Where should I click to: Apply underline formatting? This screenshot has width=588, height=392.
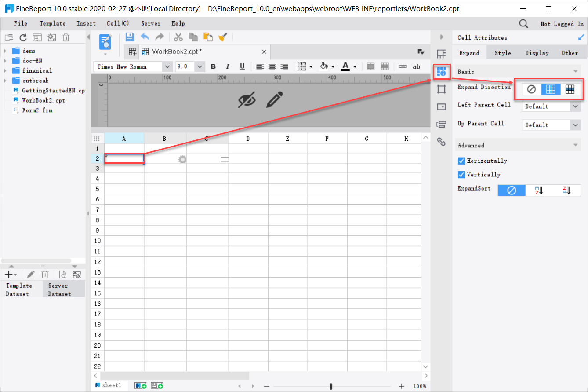click(x=242, y=66)
